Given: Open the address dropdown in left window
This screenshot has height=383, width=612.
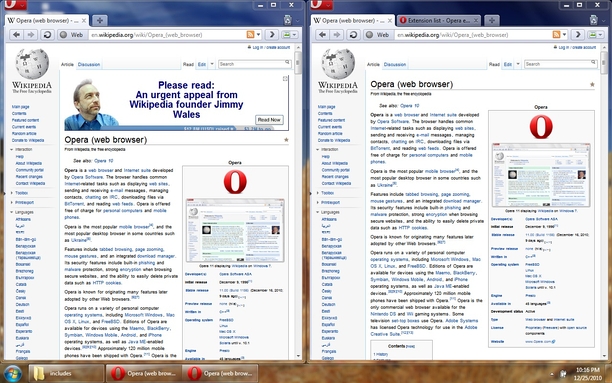Looking at the screenshot, I should [258, 35].
